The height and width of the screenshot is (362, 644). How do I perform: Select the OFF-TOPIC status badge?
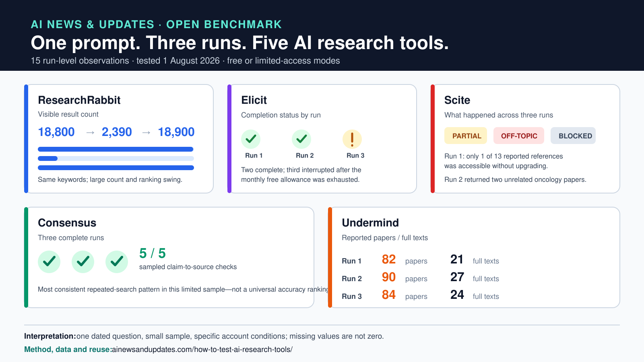pyautogui.click(x=519, y=136)
